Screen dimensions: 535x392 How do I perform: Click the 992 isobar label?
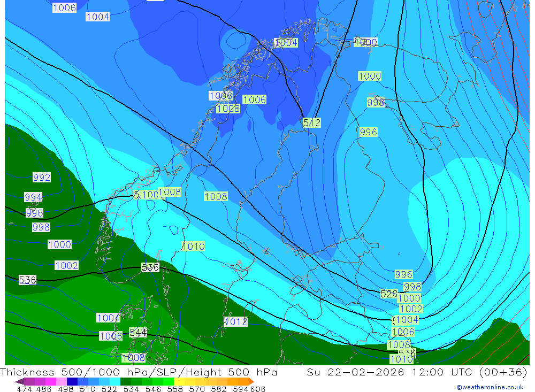42,177
